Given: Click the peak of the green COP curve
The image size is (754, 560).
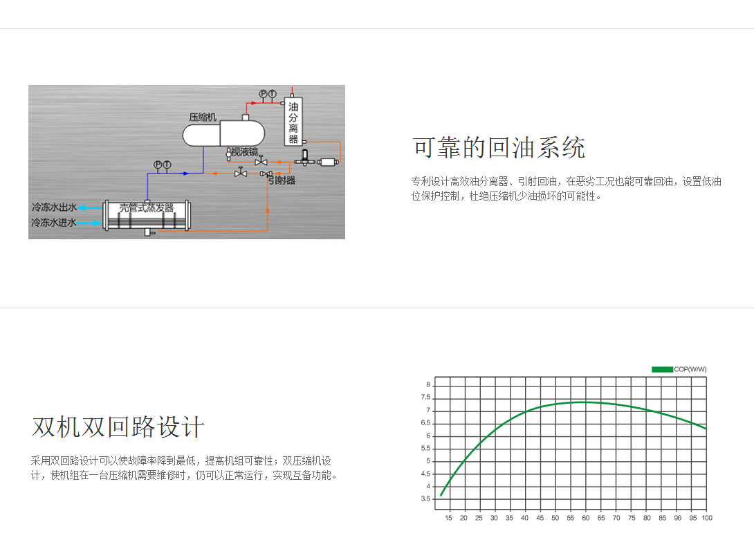Looking at the screenshot, I should click(x=585, y=402).
